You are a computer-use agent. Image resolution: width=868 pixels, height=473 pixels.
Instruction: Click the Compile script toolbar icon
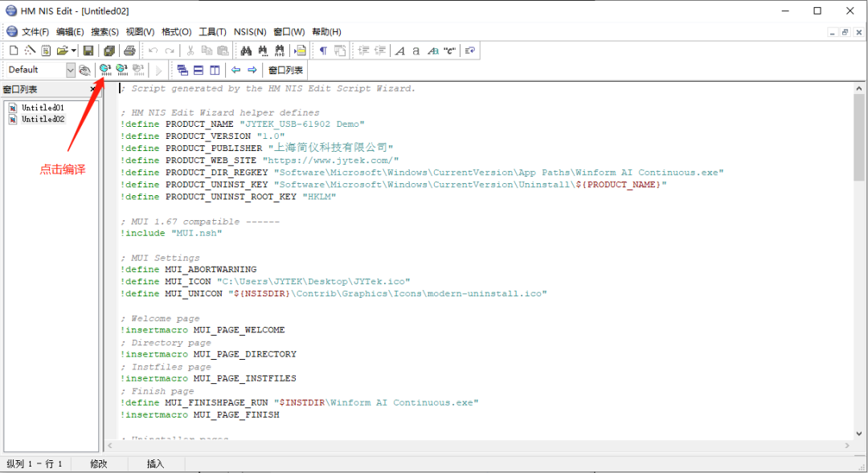(104, 70)
